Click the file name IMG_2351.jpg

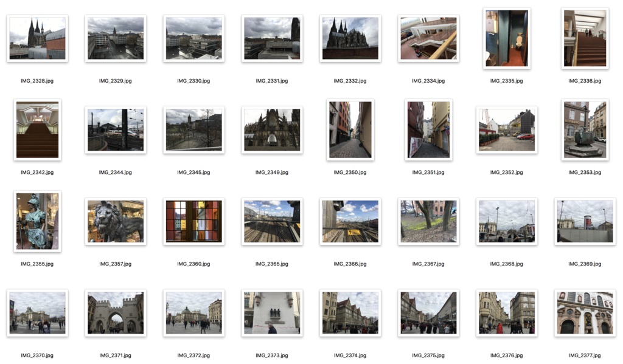click(429, 173)
